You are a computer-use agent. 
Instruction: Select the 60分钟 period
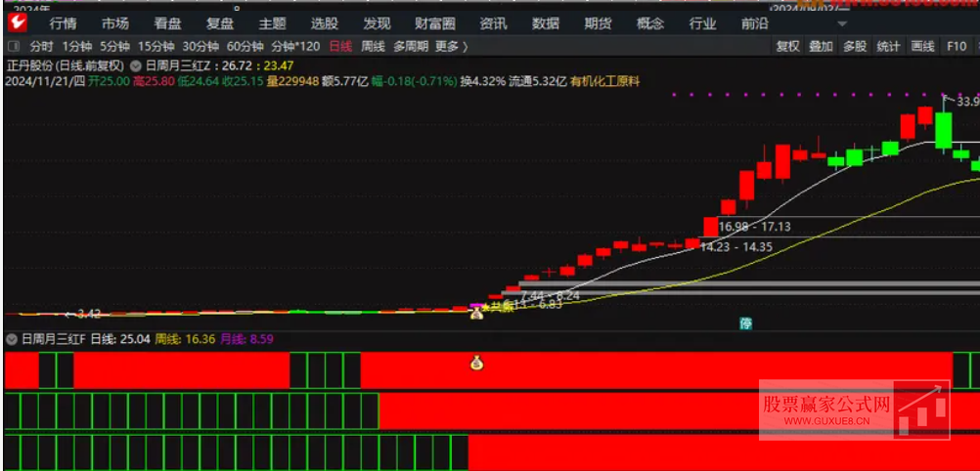[245, 46]
